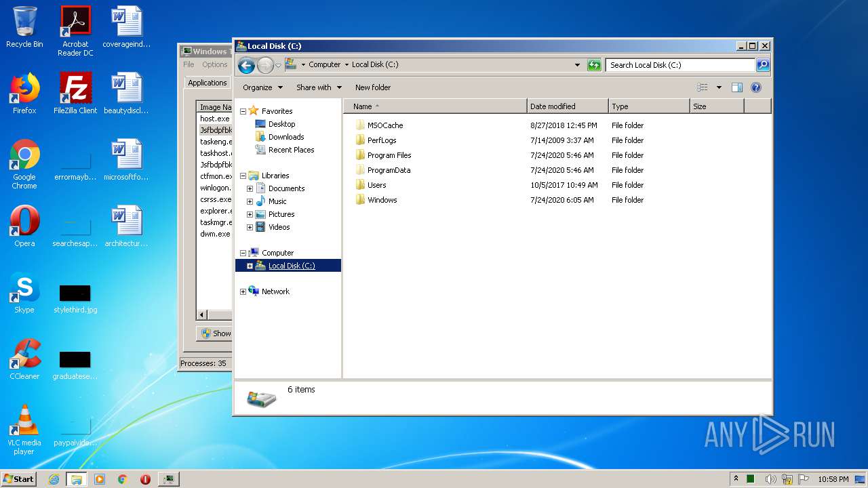Viewport: 868px width, 488px height.
Task: Select the coverageind Word document on desktop
Action: coord(126,28)
